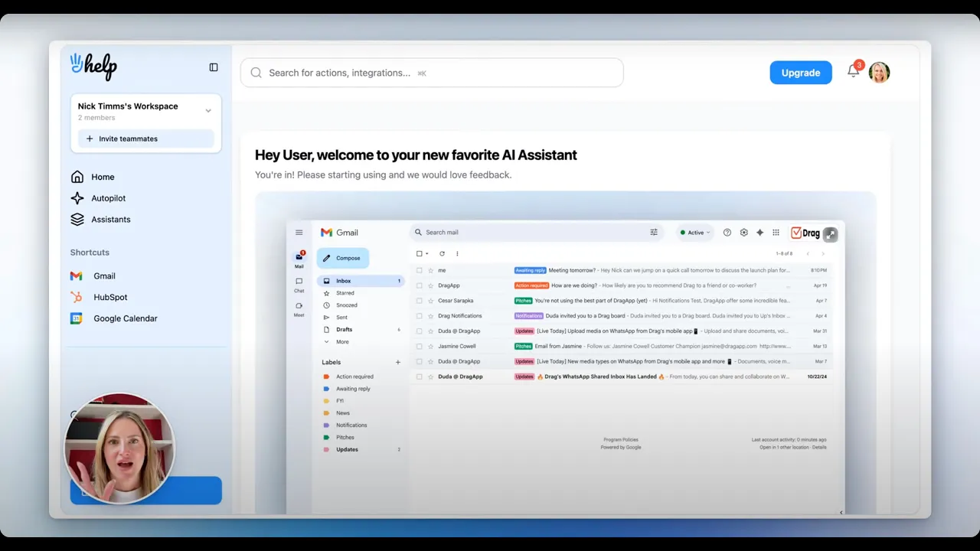Check the DragApp 'How are we doing?' email

[419, 285]
